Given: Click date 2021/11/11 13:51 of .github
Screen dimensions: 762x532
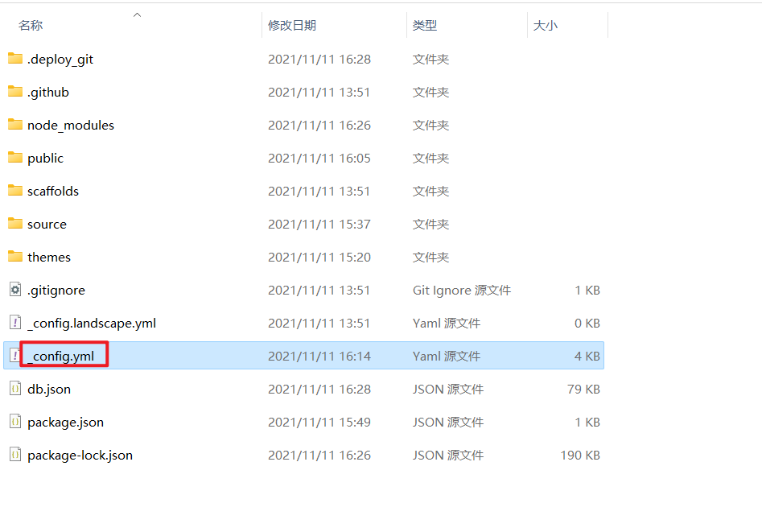Looking at the screenshot, I should [319, 93].
